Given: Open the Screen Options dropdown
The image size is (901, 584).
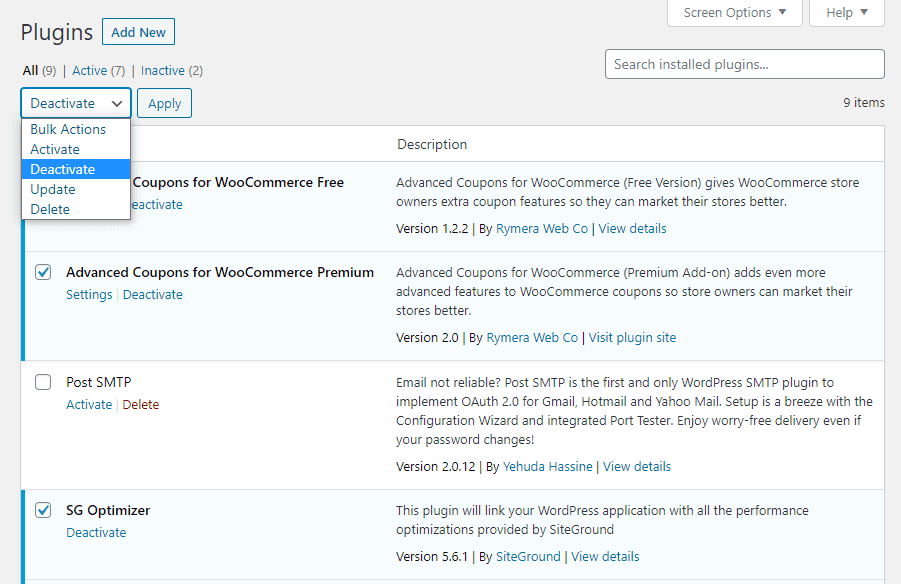Looking at the screenshot, I should tap(734, 13).
